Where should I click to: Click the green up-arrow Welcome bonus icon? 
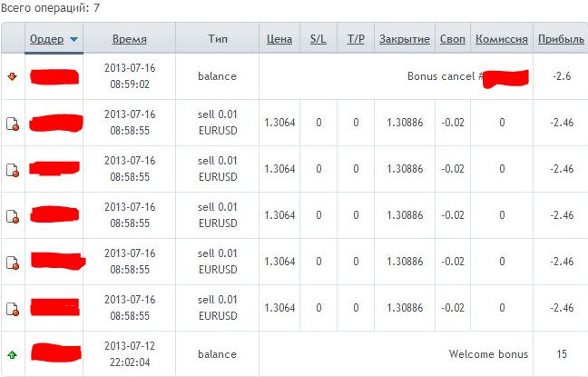point(13,354)
